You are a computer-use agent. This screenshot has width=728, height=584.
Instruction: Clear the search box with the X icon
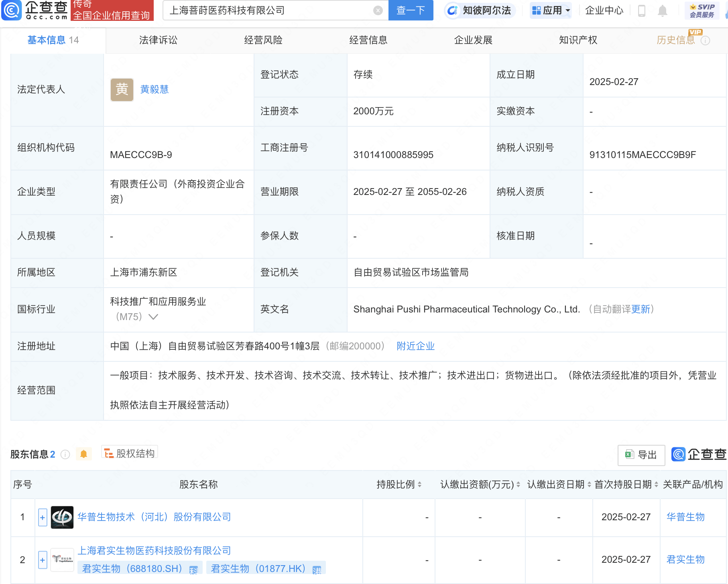(x=378, y=10)
